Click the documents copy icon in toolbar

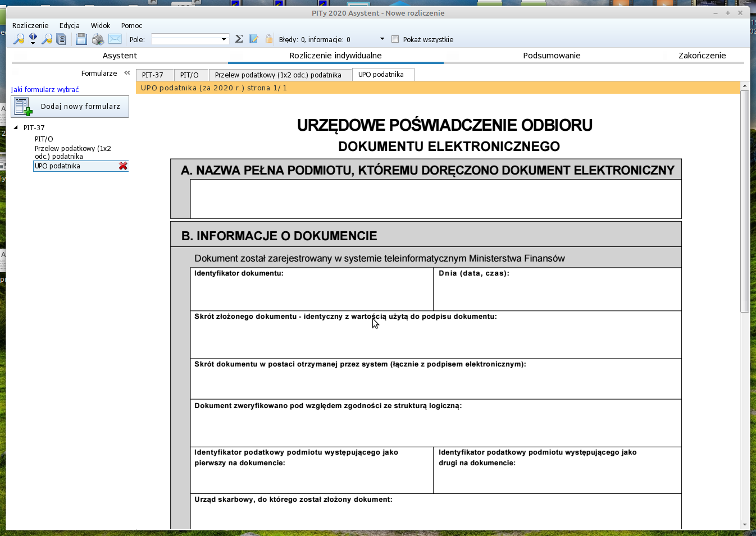(62, 39)
